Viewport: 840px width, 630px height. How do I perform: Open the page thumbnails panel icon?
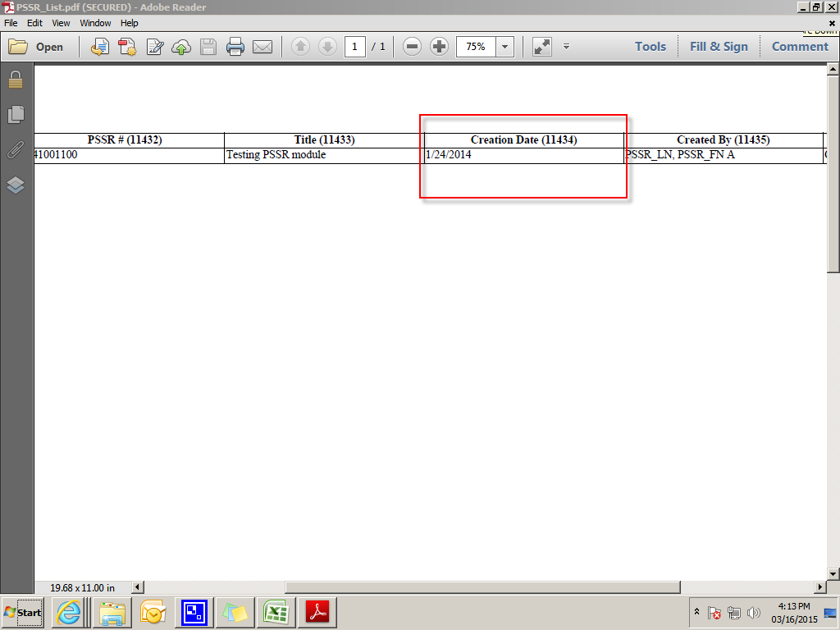16,114
